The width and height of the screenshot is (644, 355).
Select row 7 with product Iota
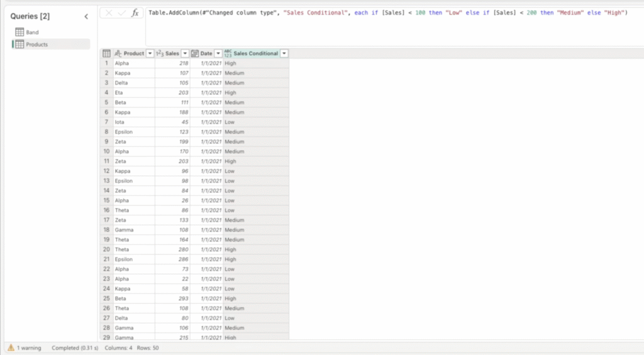click(x=106, y=122)
